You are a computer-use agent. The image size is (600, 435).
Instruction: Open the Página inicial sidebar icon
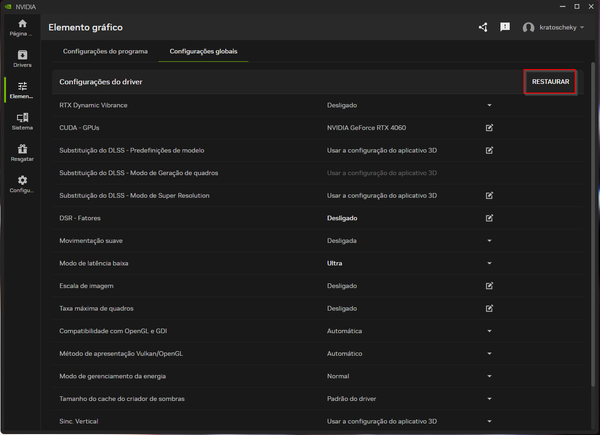pos(22,28)
